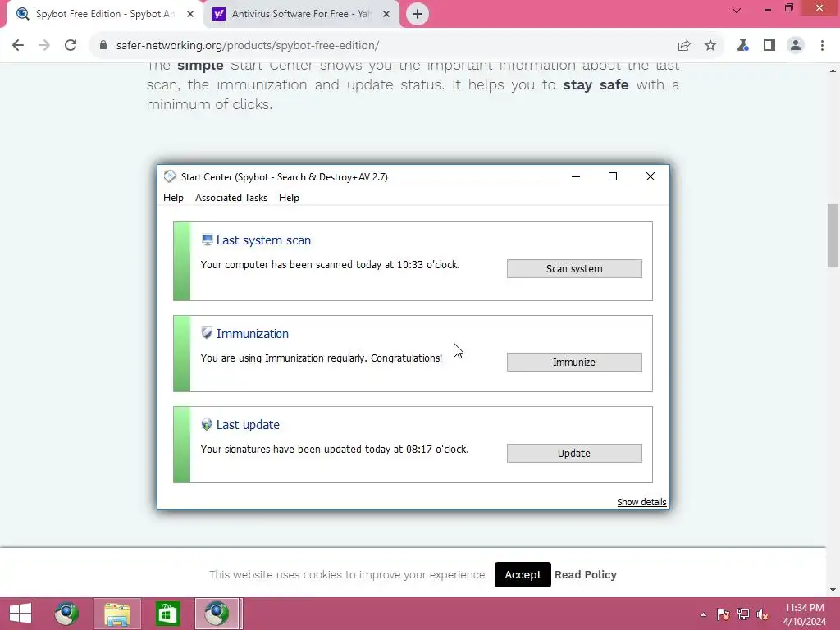This screenshot has height=630, width=840.
Task: Close the Spybot Free Edition tab
Action: pyautogui.click(x=190, y=14)
